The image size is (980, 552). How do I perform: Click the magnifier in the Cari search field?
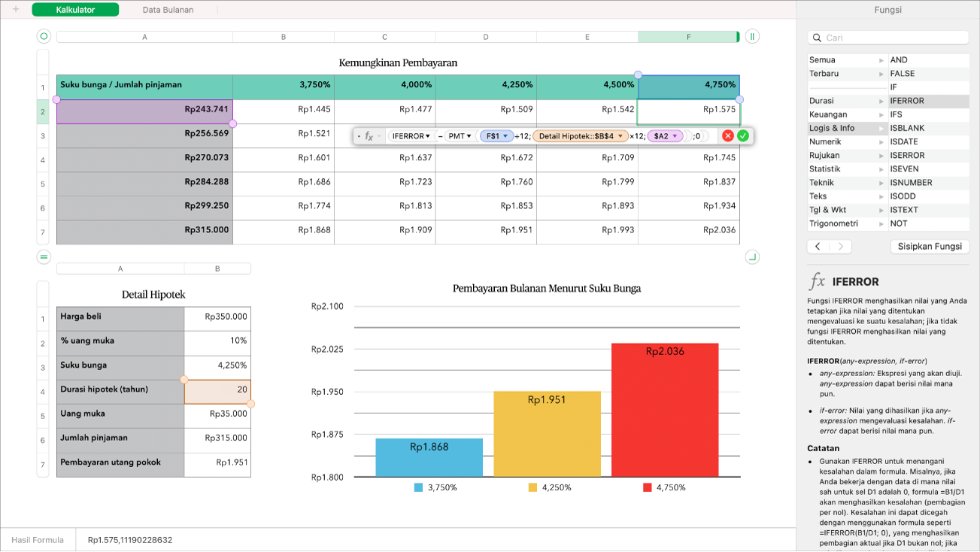pos(817,37)
